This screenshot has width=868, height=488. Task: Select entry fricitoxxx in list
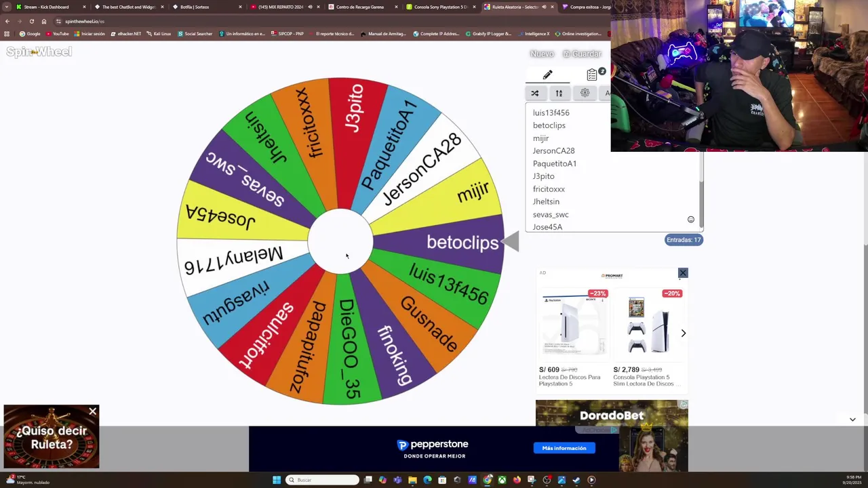pos(549,189)
